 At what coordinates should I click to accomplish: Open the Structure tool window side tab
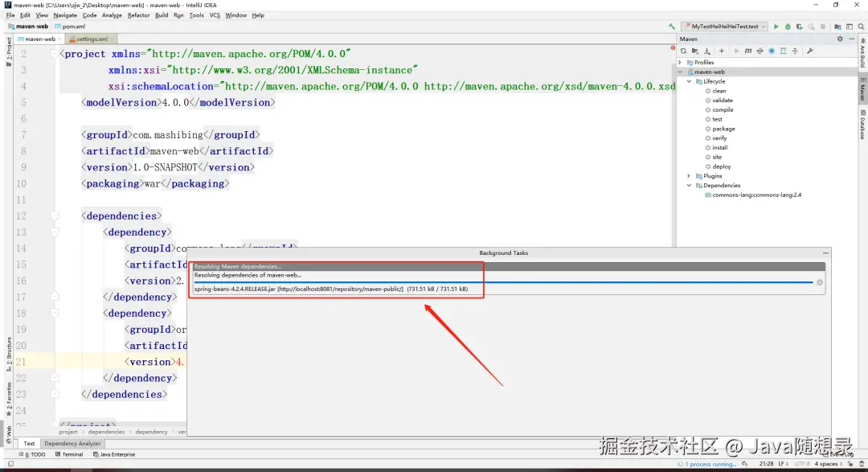coord(8,355)
